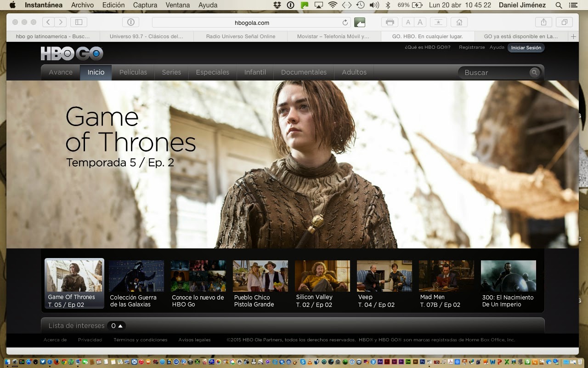Select the Avance navigation tab
The height and width of the screenshot is (368, 588).
coord(61,72)
